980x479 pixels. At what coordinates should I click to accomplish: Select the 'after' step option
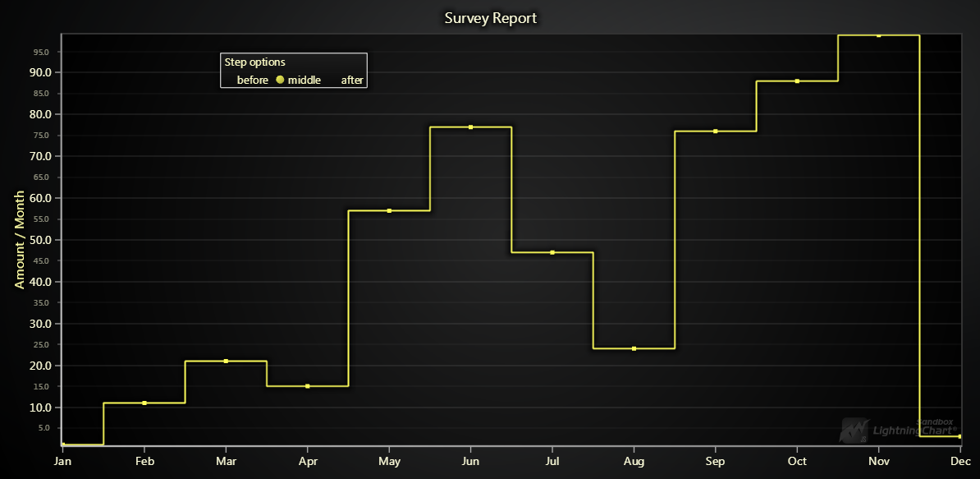coord(352,80)
